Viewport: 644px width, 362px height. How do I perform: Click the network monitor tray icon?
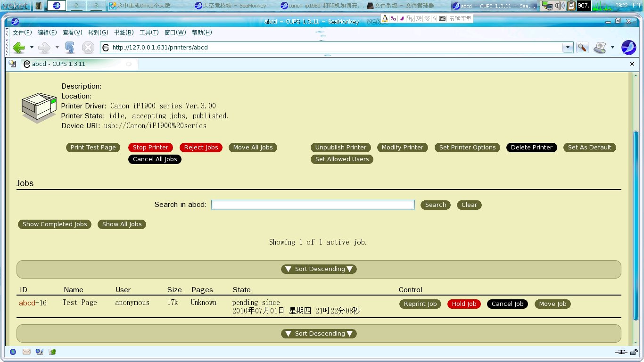pyautogui.click(x=547, y=6)
